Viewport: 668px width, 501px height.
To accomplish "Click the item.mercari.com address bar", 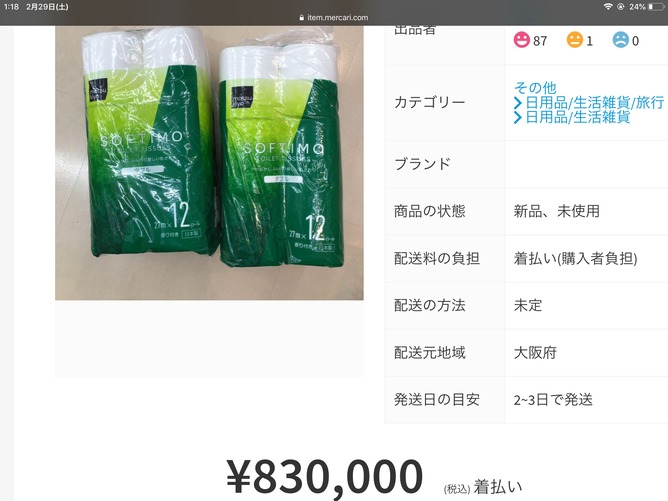I will coord(334,18).
